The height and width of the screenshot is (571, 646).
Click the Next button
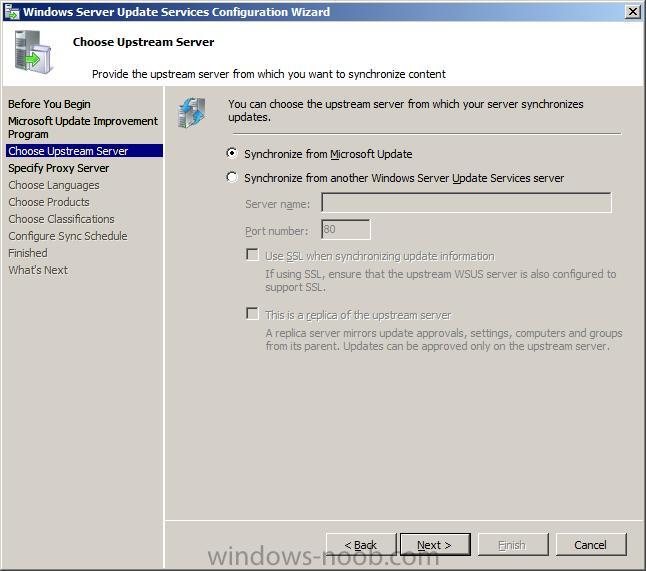tap(435, 545)
